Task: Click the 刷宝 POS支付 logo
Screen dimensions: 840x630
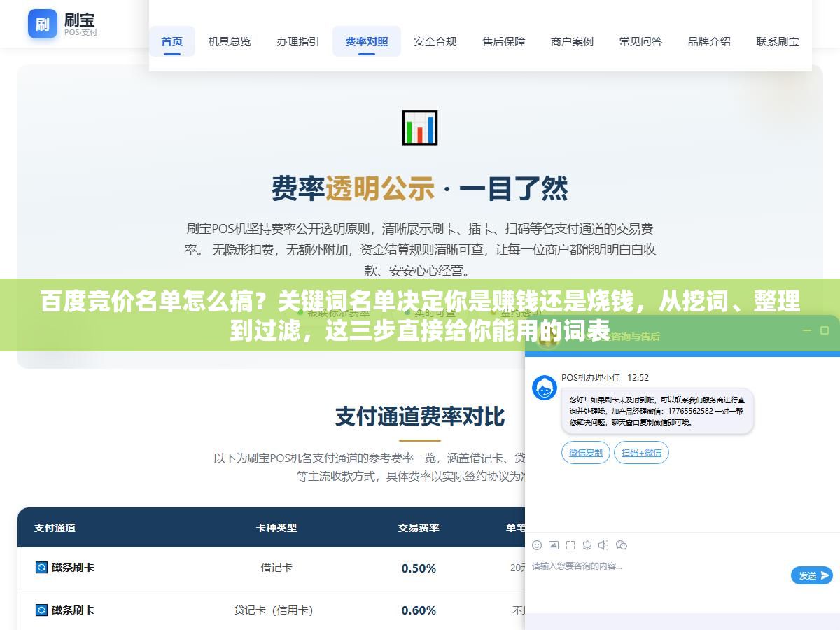Action: [x=63, y=24]
